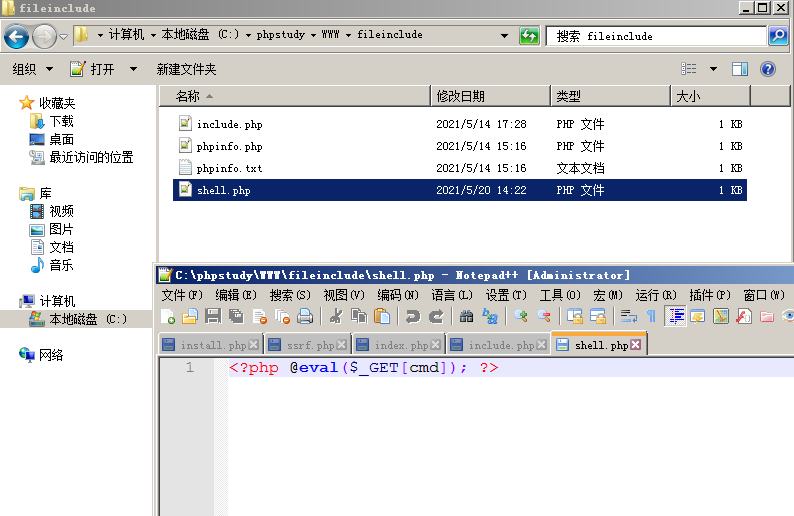Click the Save icon in Notepad++ toolbar
This screenshot has height=516, width=794.
pyautogui.click(x=213, y=316)
